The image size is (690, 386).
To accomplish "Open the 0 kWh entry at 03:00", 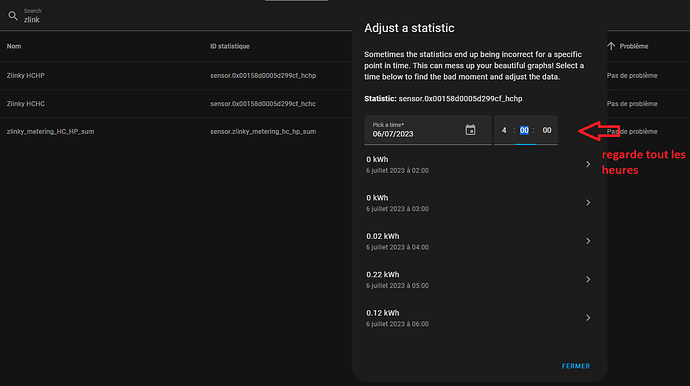I will point(479,202).
